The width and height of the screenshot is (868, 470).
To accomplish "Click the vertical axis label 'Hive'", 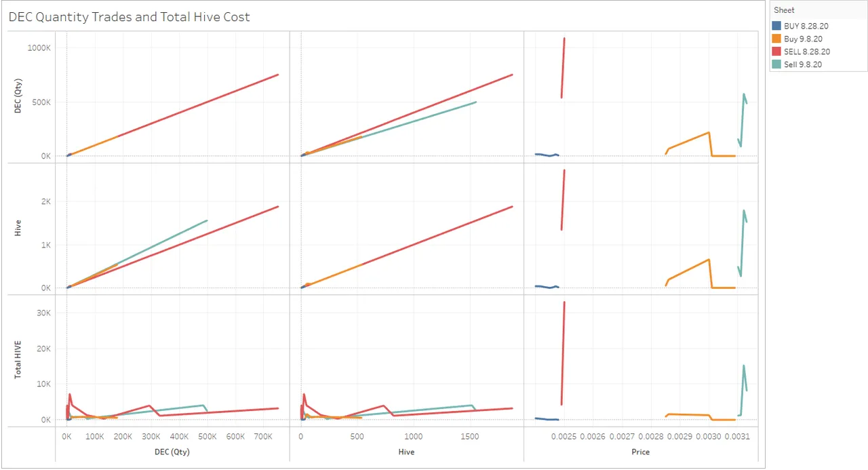I will (x=18, y=228).
